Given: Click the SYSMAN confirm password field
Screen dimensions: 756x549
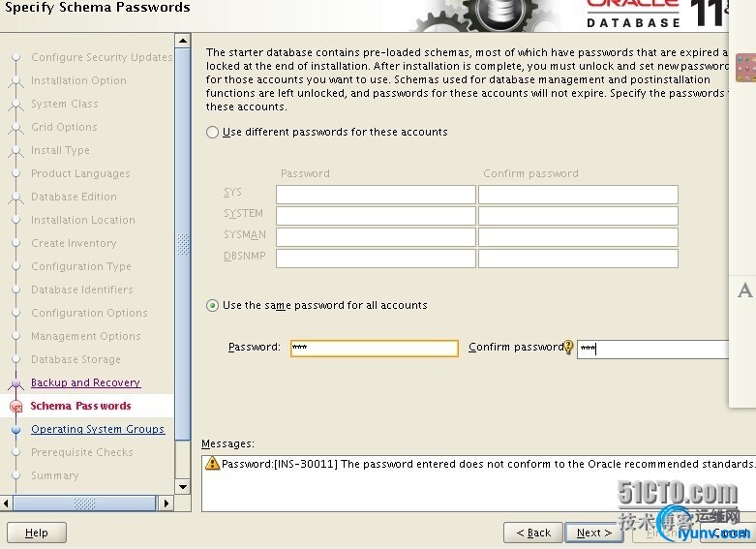Looking at the screenshot, I should click(578, 237).
